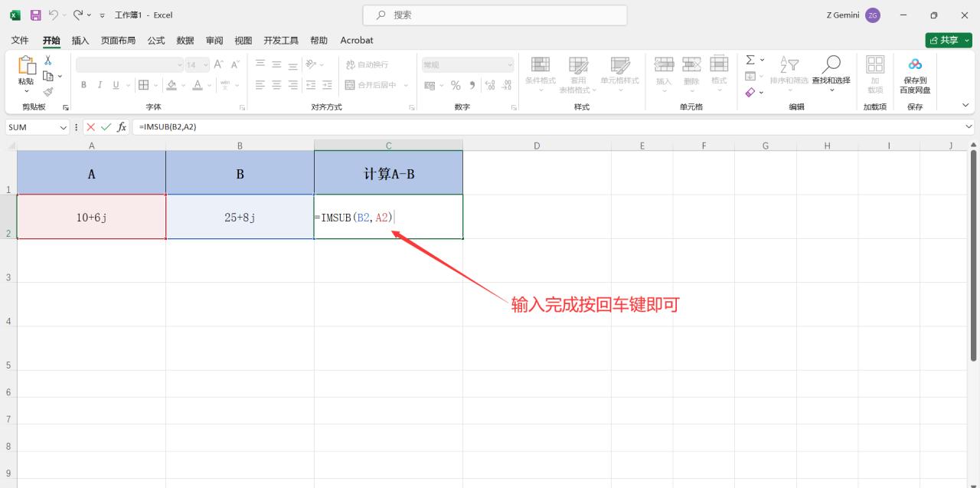This screenshot has width=980, height=488.
Task: Open Insert Function fx dialog
Action: 122,127
